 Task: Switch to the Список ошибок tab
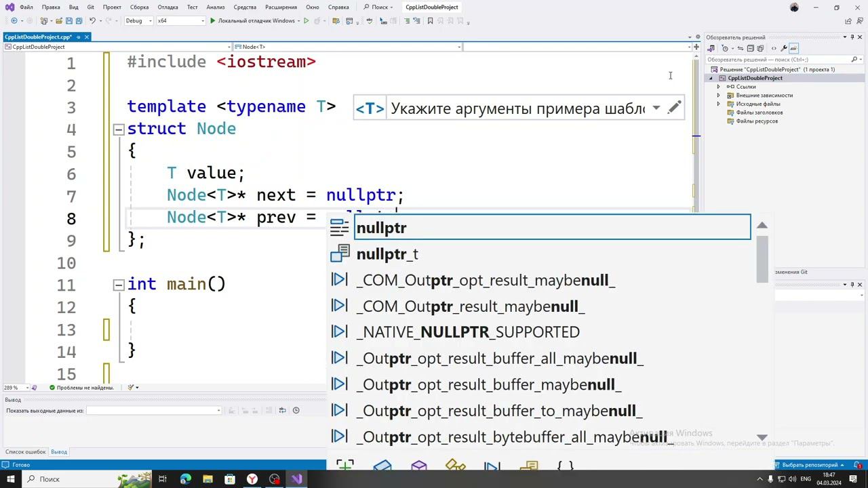pyautogui.click(x=26, y=452)
